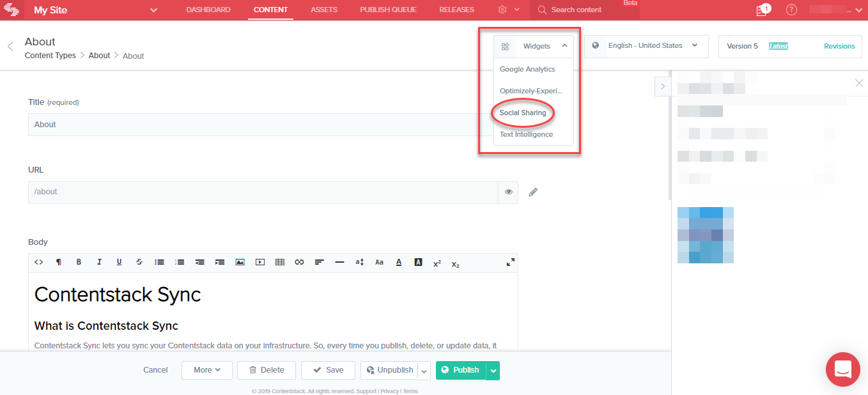
Task: Click the /about URL field
Action: tap(263, 192)
